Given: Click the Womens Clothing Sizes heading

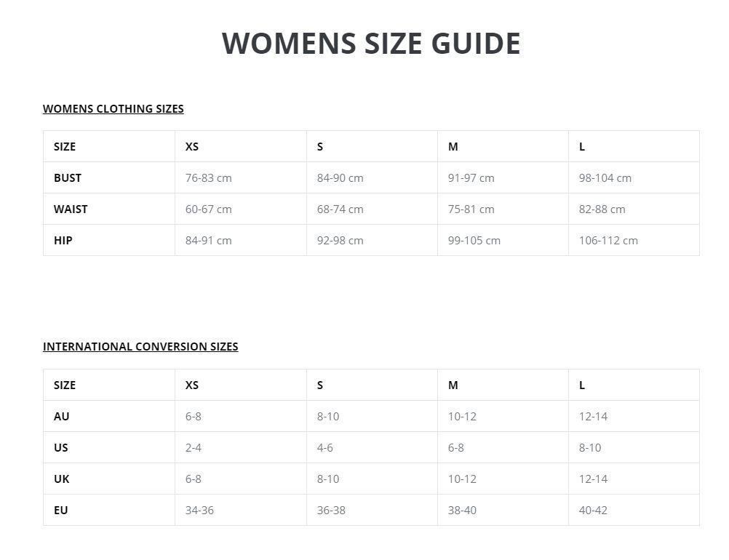Looking at the screenshot, I should (113, 108).
